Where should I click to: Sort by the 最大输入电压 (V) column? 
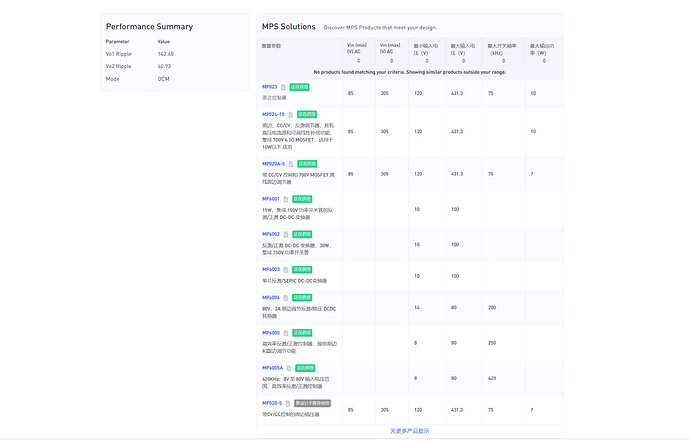pyautogui.click(x=463, y=61)
